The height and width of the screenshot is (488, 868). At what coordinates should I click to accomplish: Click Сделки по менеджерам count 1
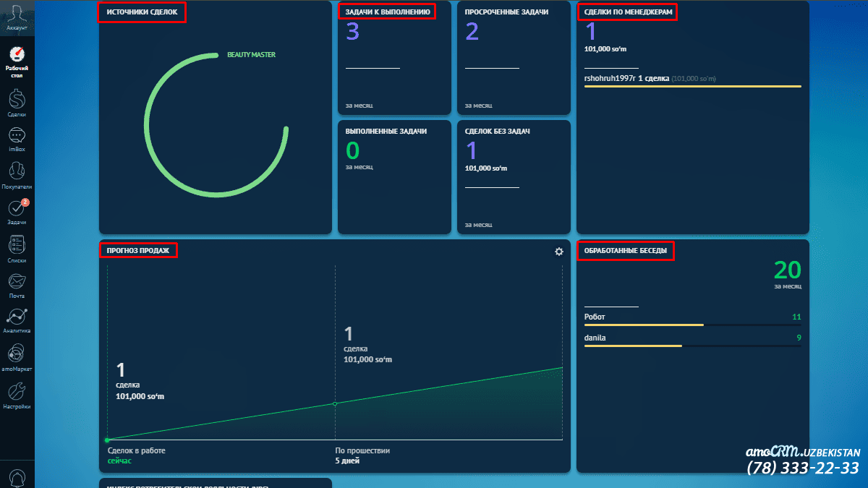pyautogui.click(x=590, y=32)
